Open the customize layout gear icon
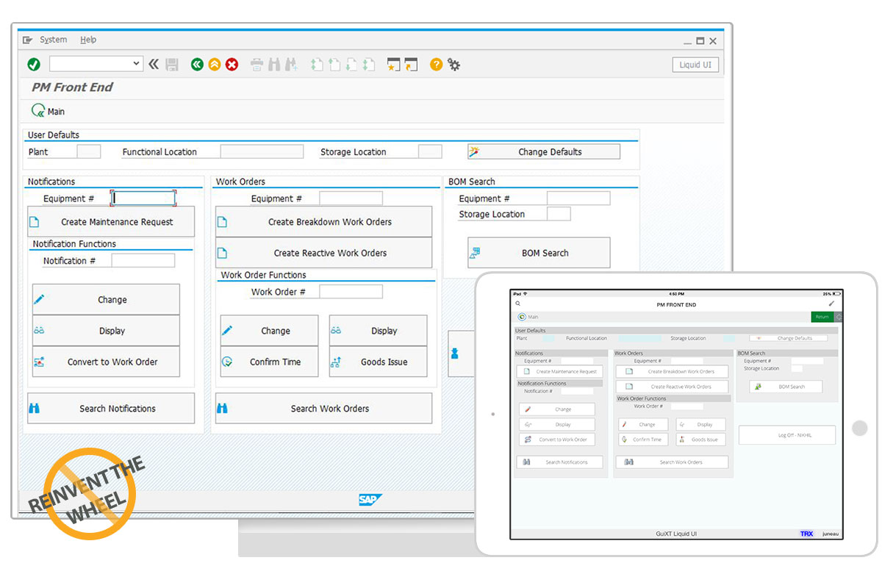The height and width of the screenshot is (588, 882). tap(454, 65)
